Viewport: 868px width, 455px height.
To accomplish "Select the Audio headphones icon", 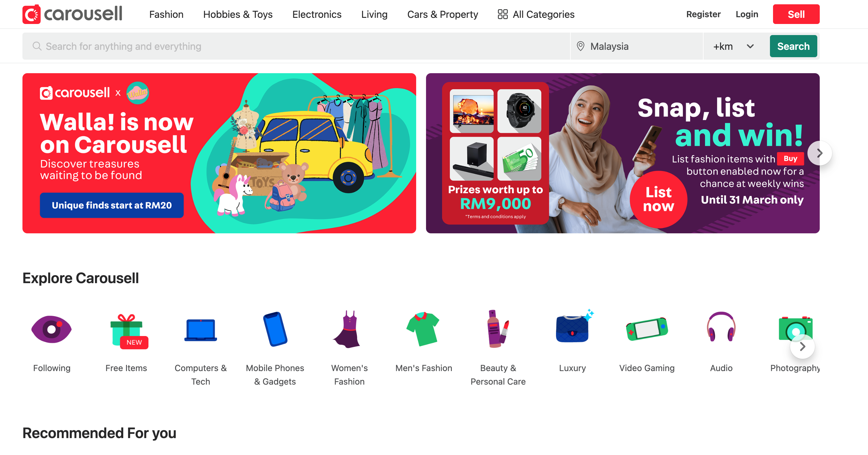I will tap(721, 326).
